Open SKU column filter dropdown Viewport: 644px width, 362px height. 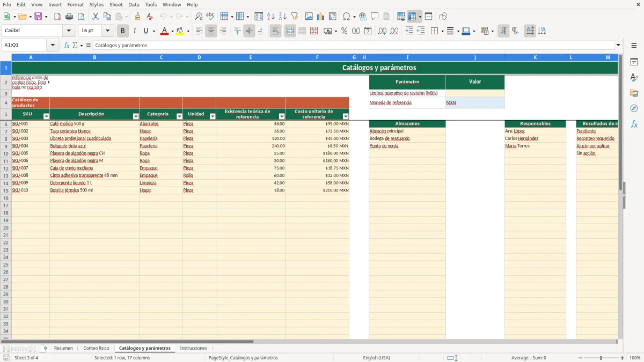pos(46,116)
